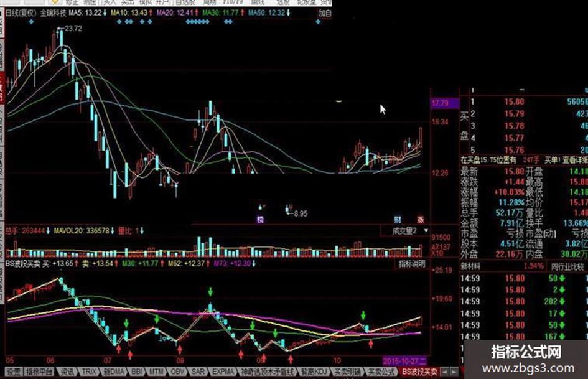The image size is (588, 379).
Task: Click the 8.95 low price label
Action: (x=301, y=213)
